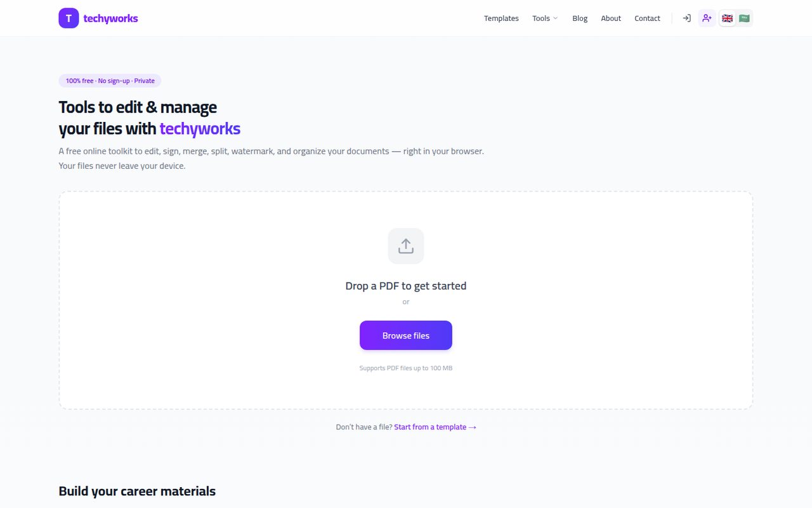
Task: Switch language with the UK flag
Action: coord(727,18)
